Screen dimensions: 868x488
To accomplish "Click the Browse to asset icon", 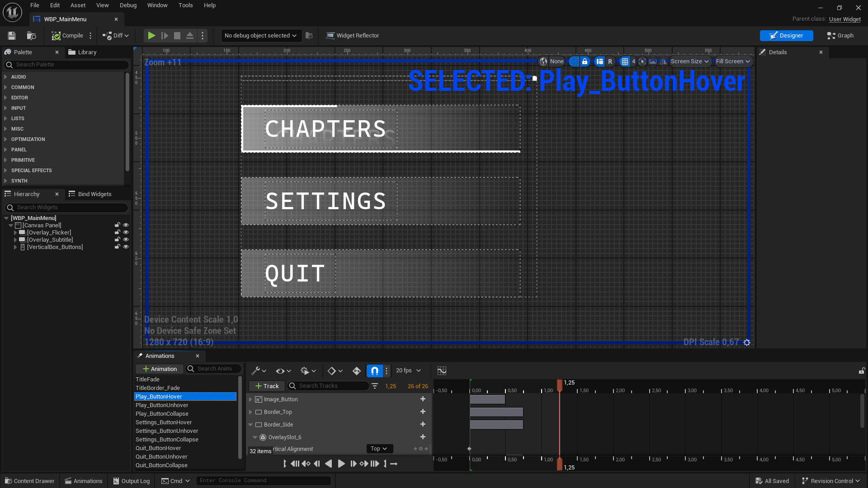I will coord(31,36).
